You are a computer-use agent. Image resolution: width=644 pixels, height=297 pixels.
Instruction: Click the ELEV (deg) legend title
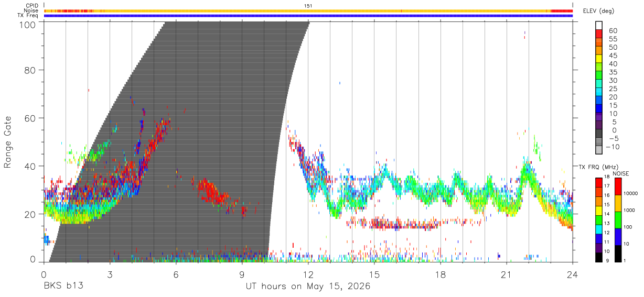(599, 11)
